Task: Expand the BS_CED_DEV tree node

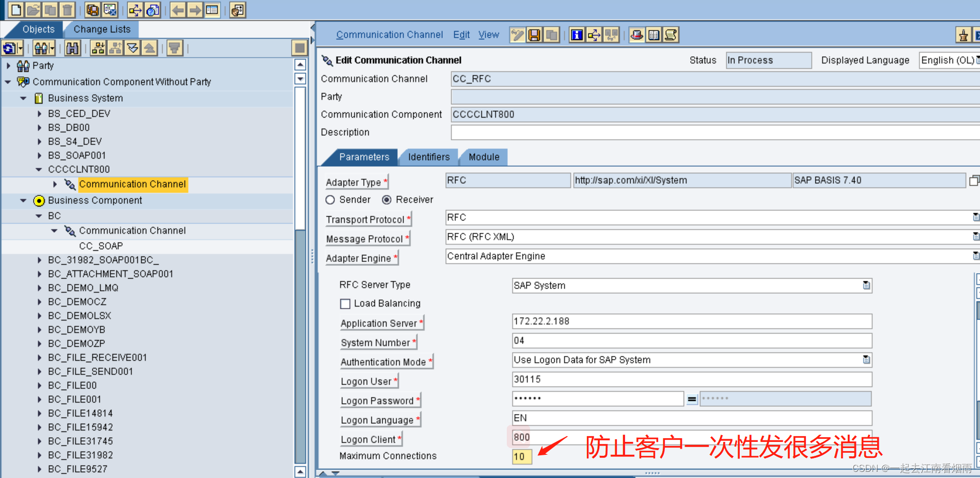Action: coord(40,113)
